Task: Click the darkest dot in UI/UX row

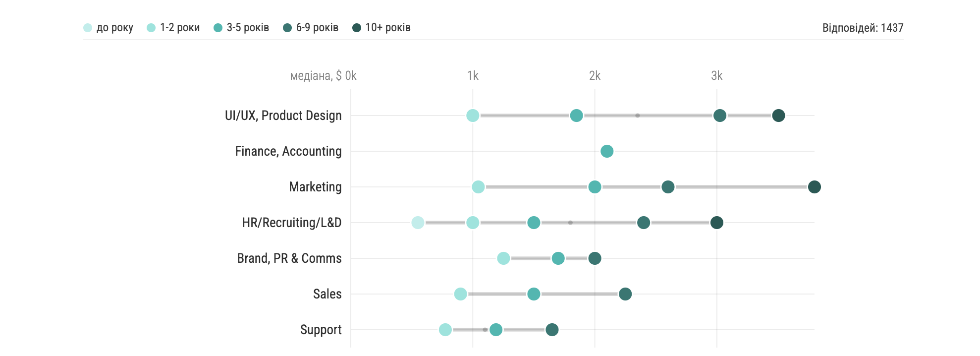Action: 778,116
